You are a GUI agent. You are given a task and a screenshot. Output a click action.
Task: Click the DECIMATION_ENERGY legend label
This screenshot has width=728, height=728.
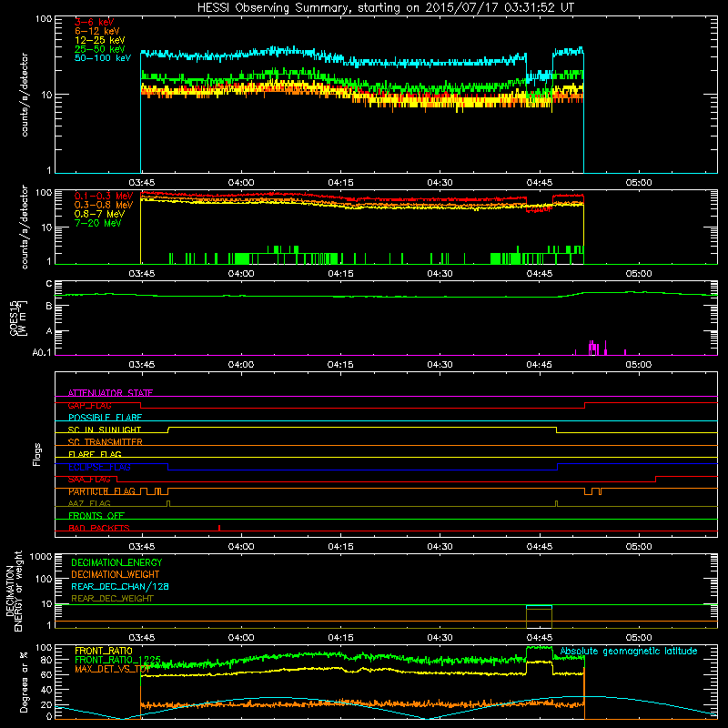pos(116,562)
